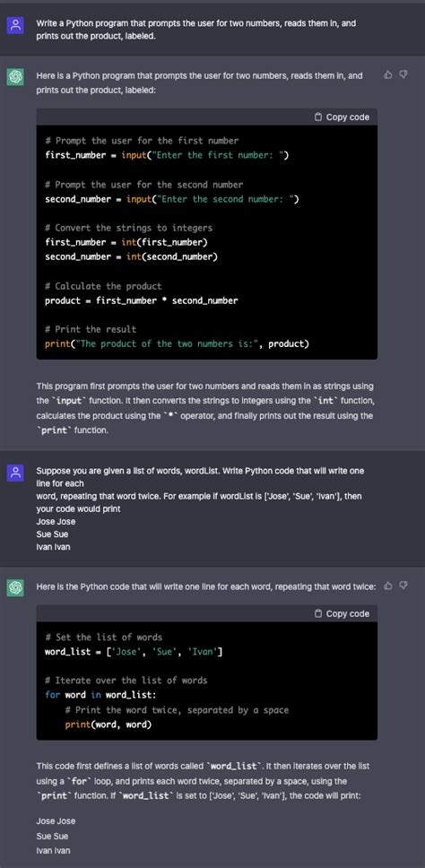Click the 'Convert the strings to integers' comment
This screenshot has width=425, height=868.
(128, 228)
